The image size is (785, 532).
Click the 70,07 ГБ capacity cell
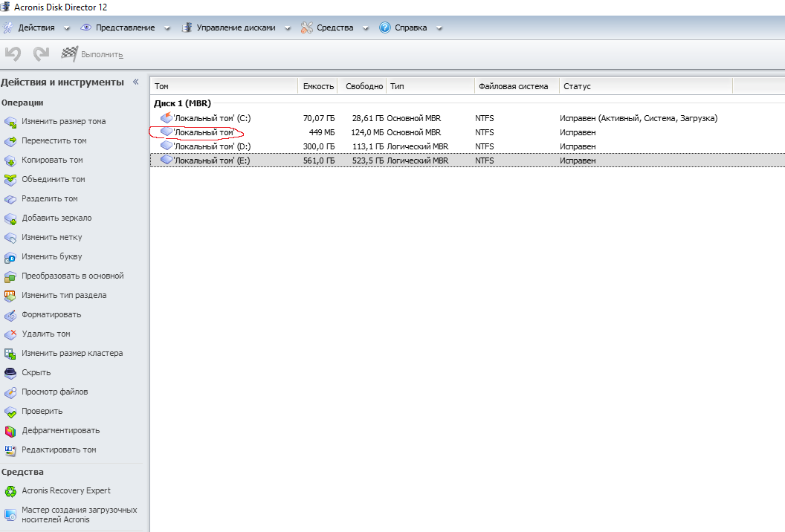(x=319, y=118)
